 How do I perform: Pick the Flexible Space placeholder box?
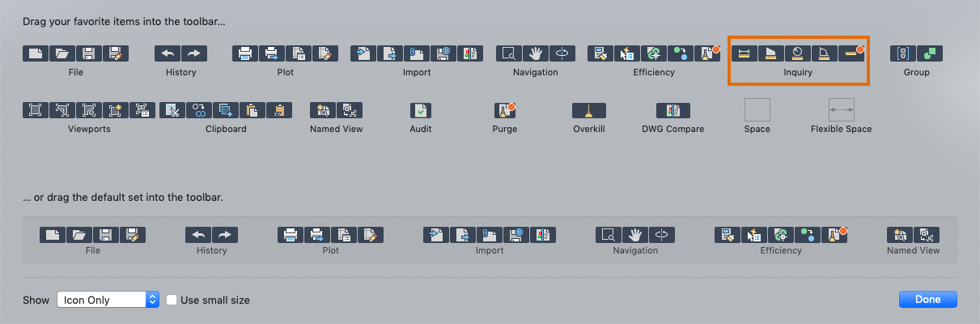click(x=842, y=109)
